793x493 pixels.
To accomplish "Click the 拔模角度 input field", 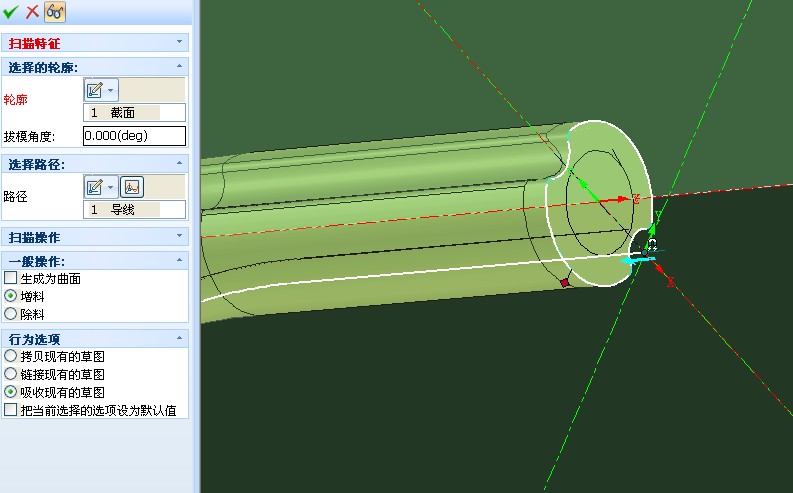I will (134, 136).
